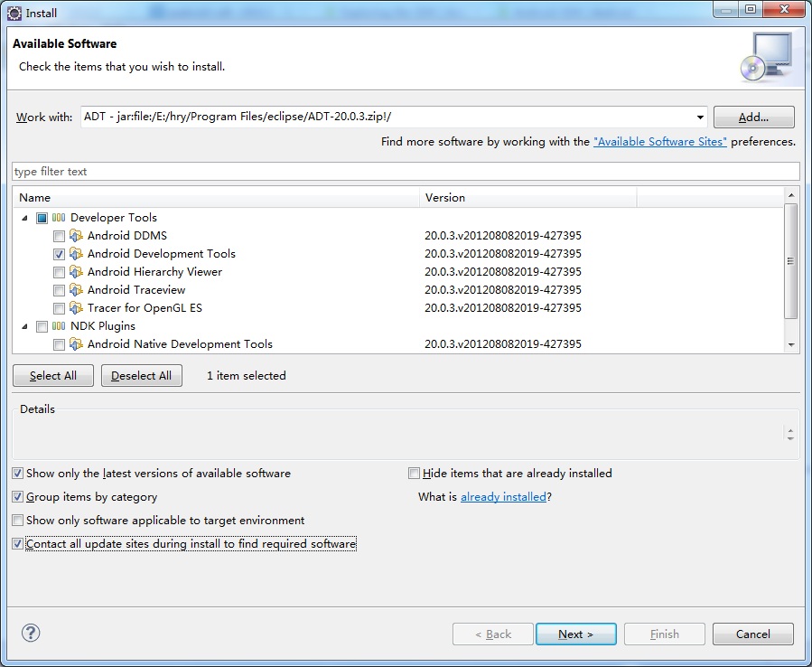Check the Android DDMS checkbox
Viewport: 812px width, 667px height.
(x=59, y=236)
